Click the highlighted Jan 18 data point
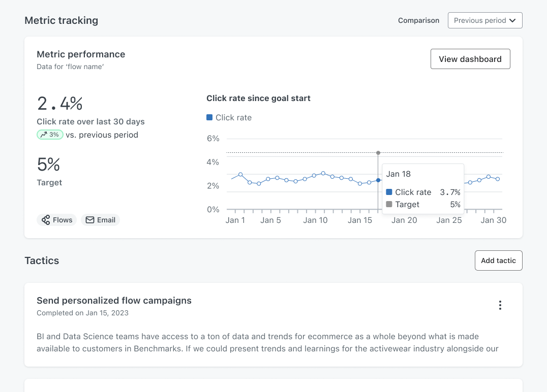This screenshot has width=547, height=392. (378, 180)
